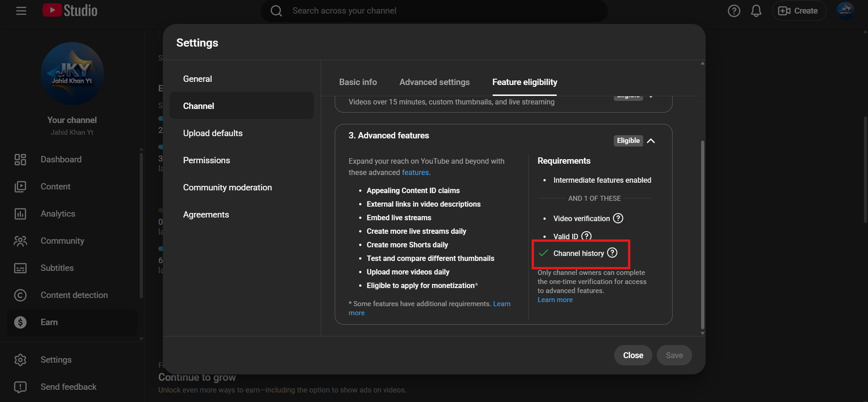
Task: Collapse the Advanced features section
Action: click(x=651, y=141)
